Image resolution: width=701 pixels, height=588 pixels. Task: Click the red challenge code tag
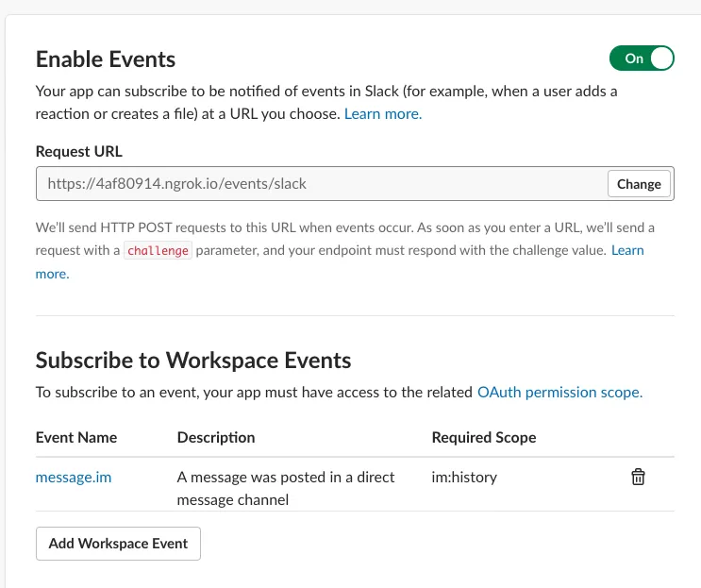point(159,251)
